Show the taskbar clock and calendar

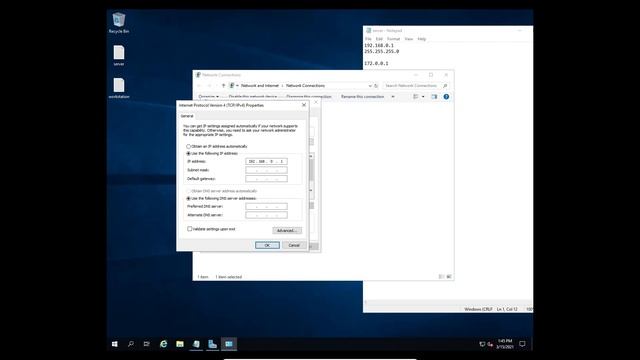point(505,344)
